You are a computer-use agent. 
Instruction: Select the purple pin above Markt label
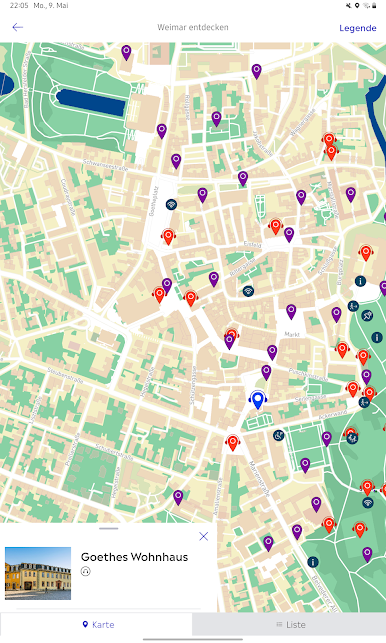291,312
